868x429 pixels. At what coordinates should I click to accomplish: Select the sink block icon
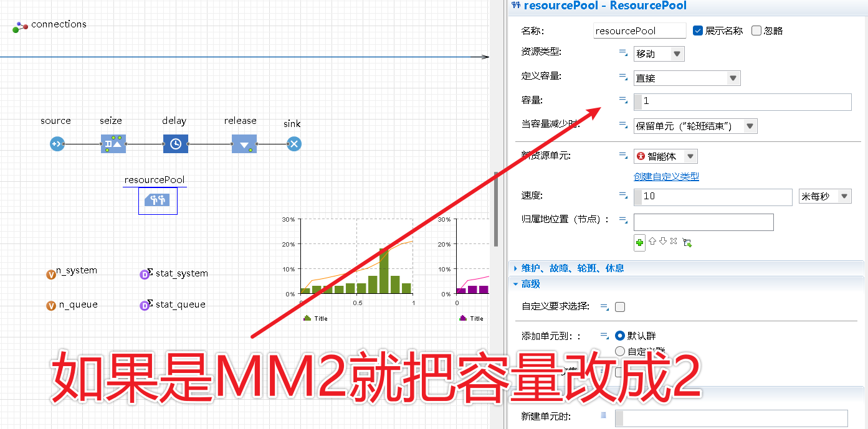tap(293, 144)
